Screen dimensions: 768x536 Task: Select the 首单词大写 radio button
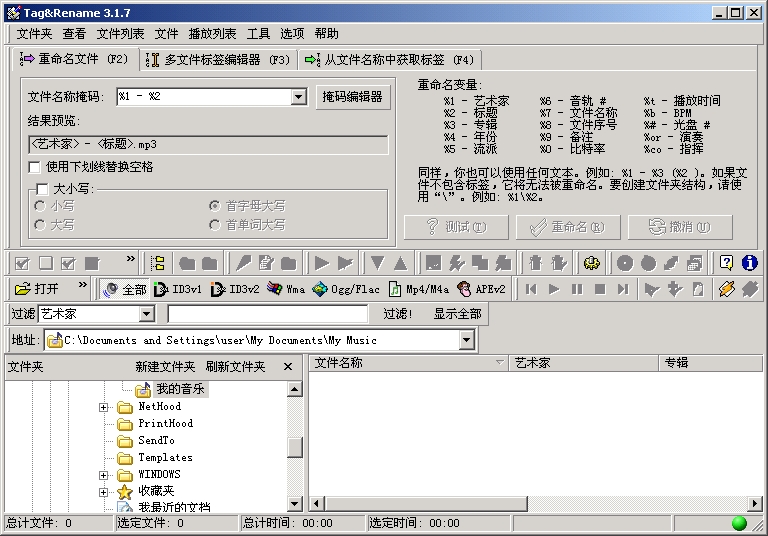point(214,225)
